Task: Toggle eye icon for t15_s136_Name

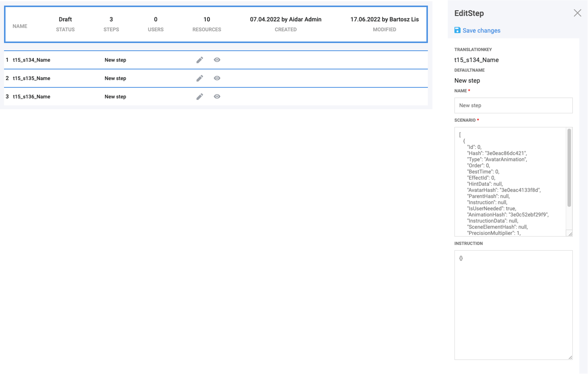Action: tap(217, 97)
